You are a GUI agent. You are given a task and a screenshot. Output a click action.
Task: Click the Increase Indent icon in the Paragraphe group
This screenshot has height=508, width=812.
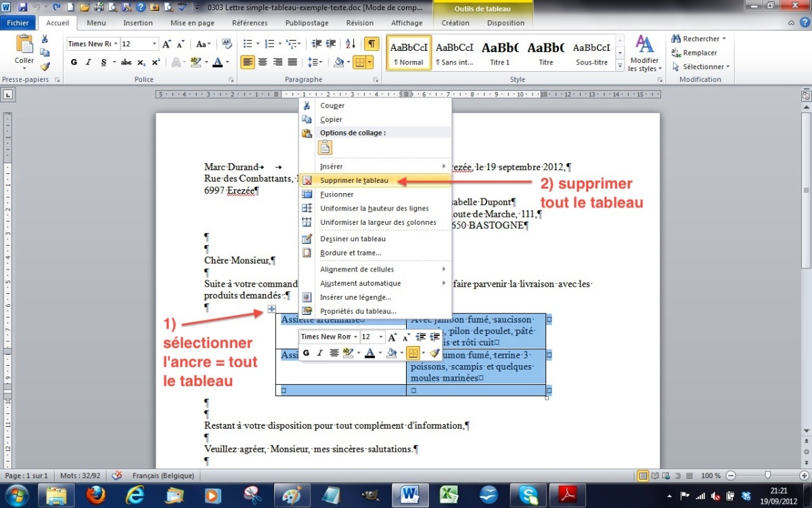click(x=331, y=44)
